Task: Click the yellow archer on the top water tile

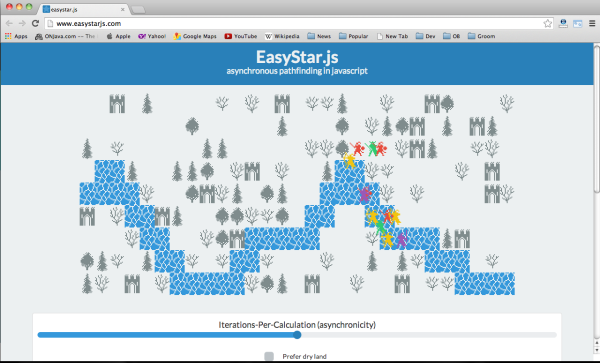Action: click(x=349, y=161)
